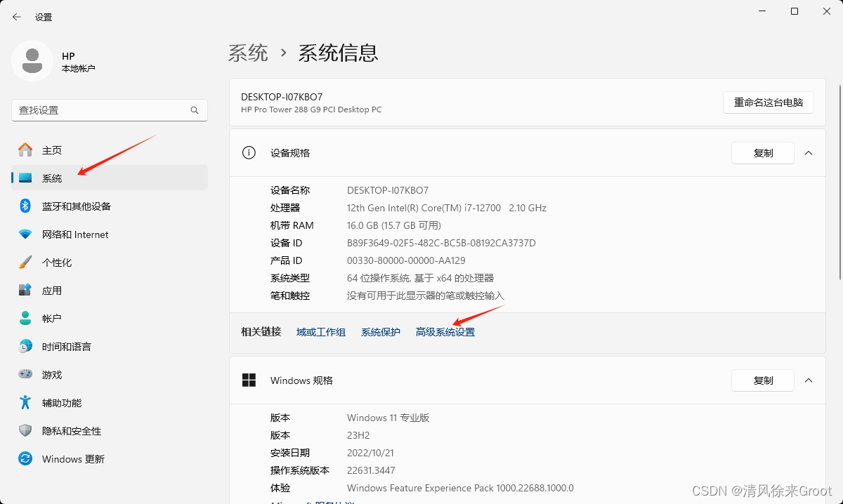The image size is (843, 504).
Task: Collapse the 设备规格 section chevron
Action: pos(809,153)
